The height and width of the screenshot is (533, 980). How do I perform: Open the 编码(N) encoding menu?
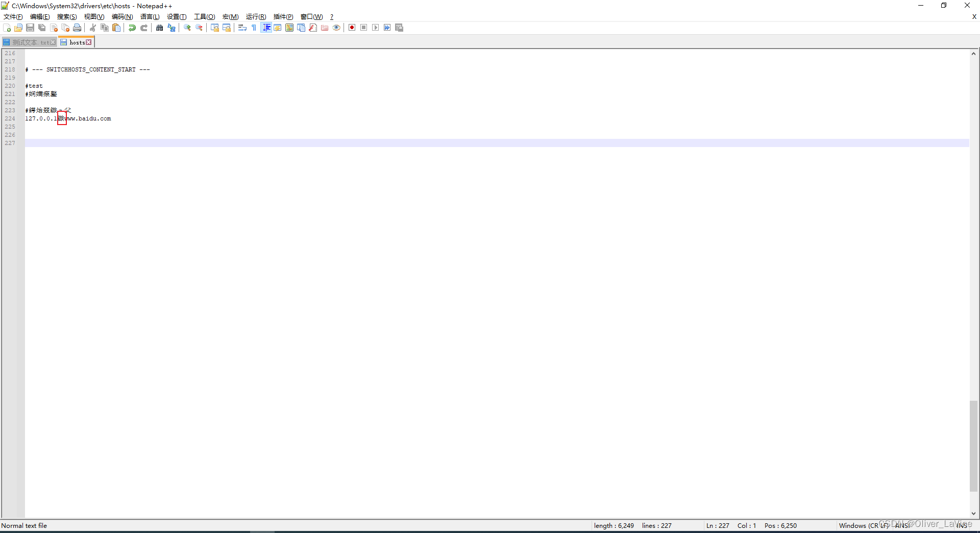pos(122,16)
